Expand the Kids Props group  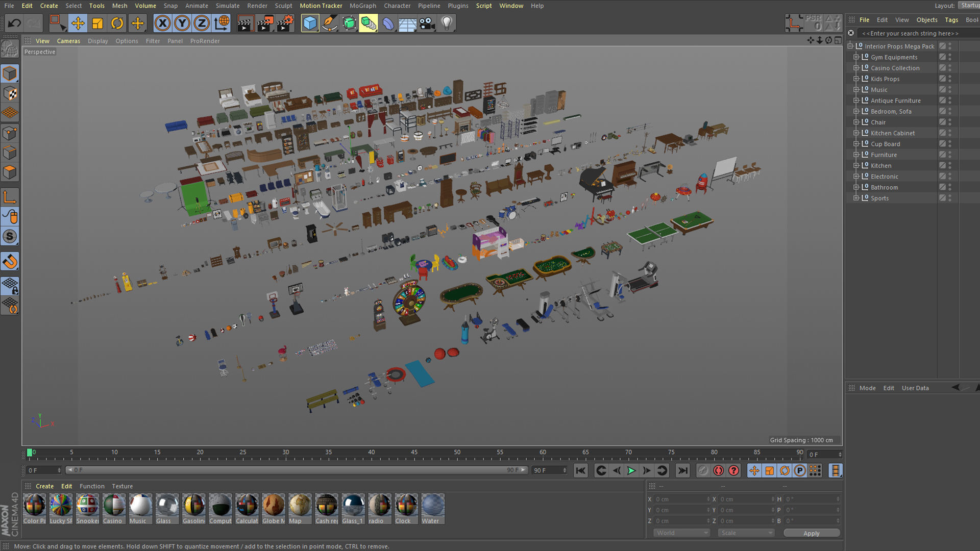[x=856, y=79]
